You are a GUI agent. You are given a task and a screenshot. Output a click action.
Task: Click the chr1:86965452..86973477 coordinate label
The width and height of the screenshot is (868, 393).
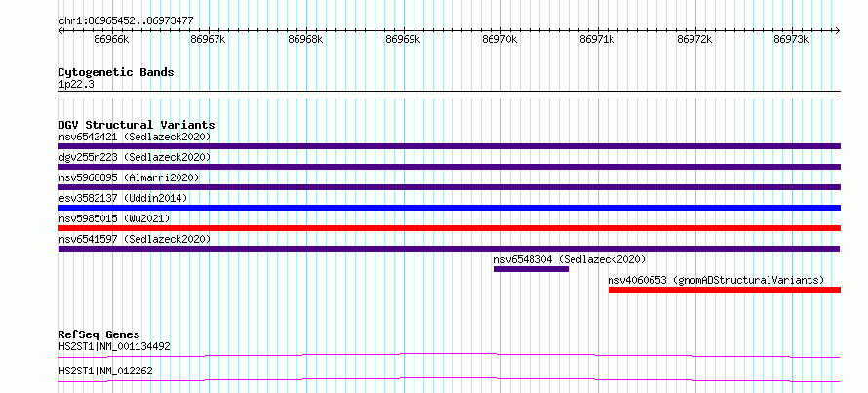pyautogui.click(x=126, y=21)
